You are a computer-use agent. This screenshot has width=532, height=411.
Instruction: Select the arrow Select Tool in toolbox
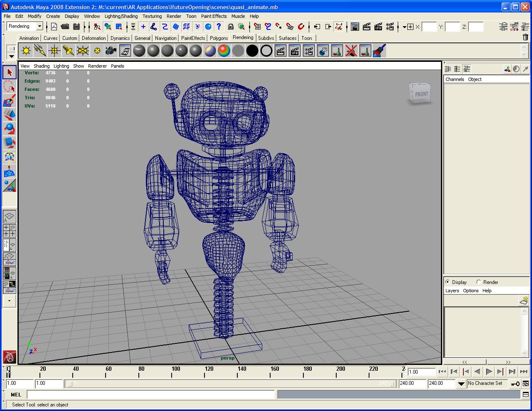(x=10, y=72)
